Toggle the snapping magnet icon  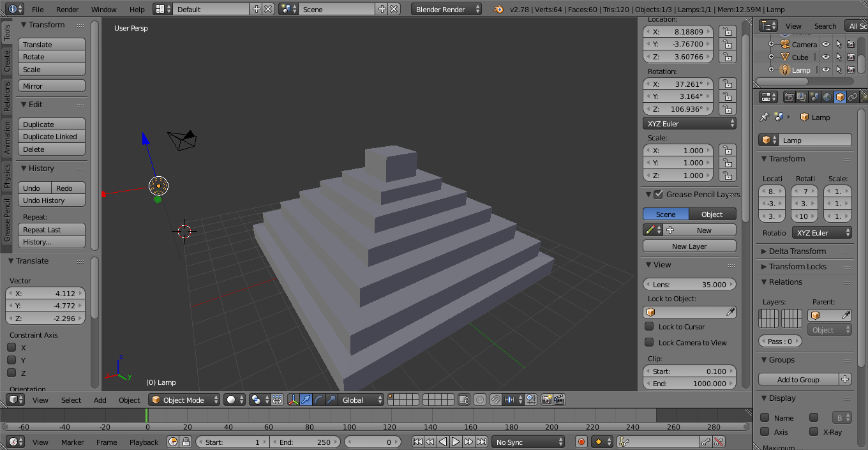(x=495, y=400)
